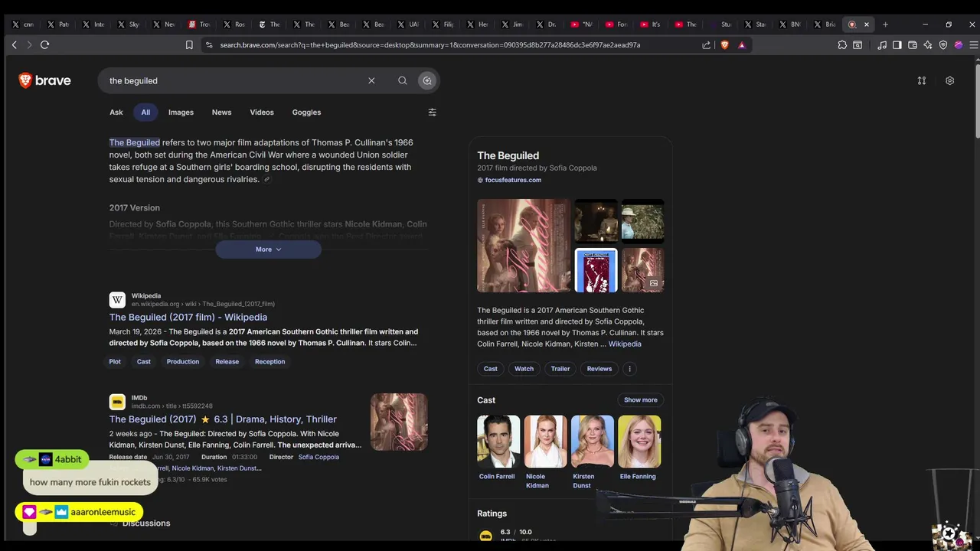
Task: Open IMDb result poster thumbnail
Action: [399, 422]
